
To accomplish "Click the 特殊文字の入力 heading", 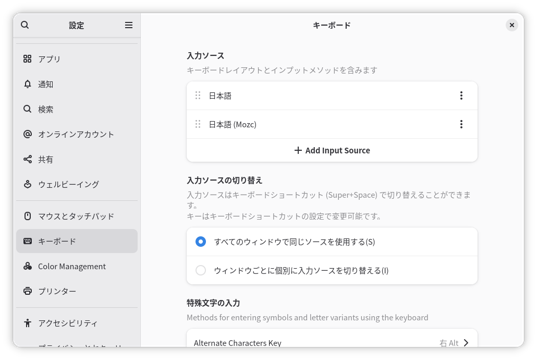I will click(x=213, y=303).
